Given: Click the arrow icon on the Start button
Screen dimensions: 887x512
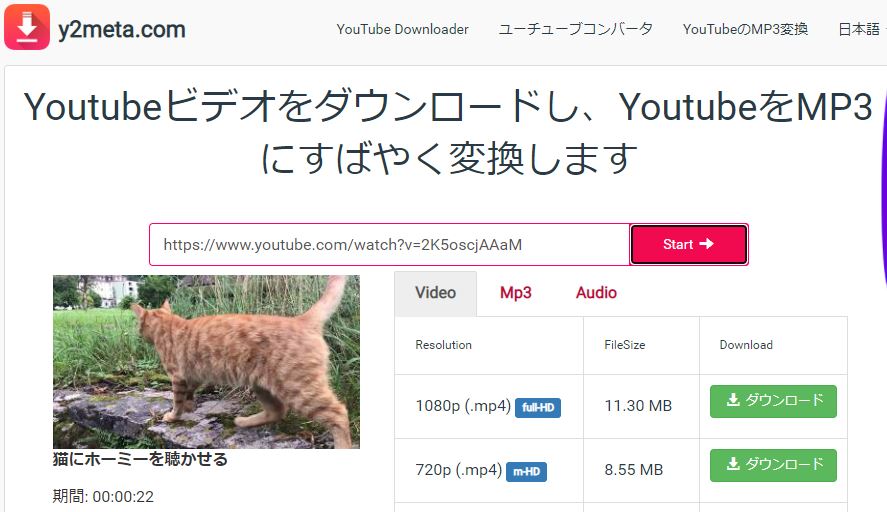Looking at the screenshot, I should pyautogui.click(x=706, y=243).
